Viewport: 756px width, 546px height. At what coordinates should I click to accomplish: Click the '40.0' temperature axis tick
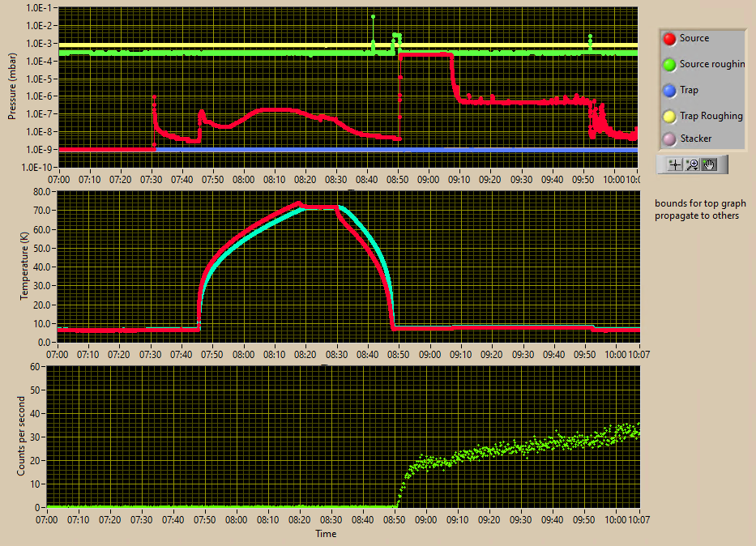pos(42,267)
